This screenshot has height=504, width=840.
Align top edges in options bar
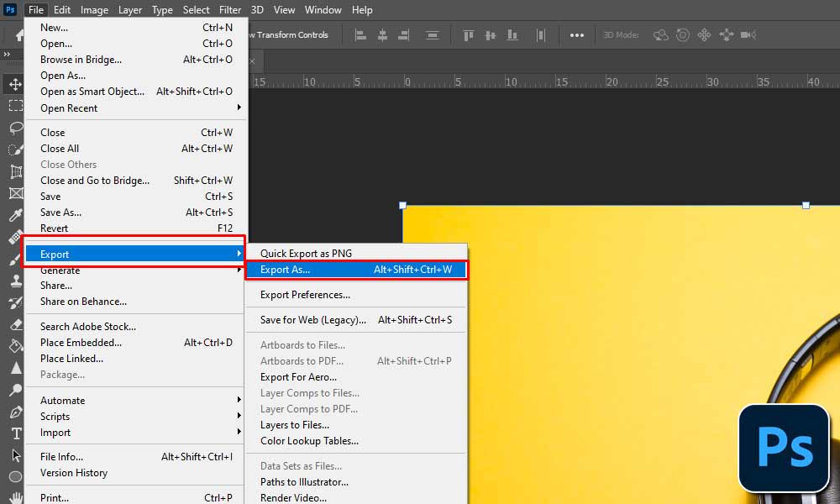point(469,35)
